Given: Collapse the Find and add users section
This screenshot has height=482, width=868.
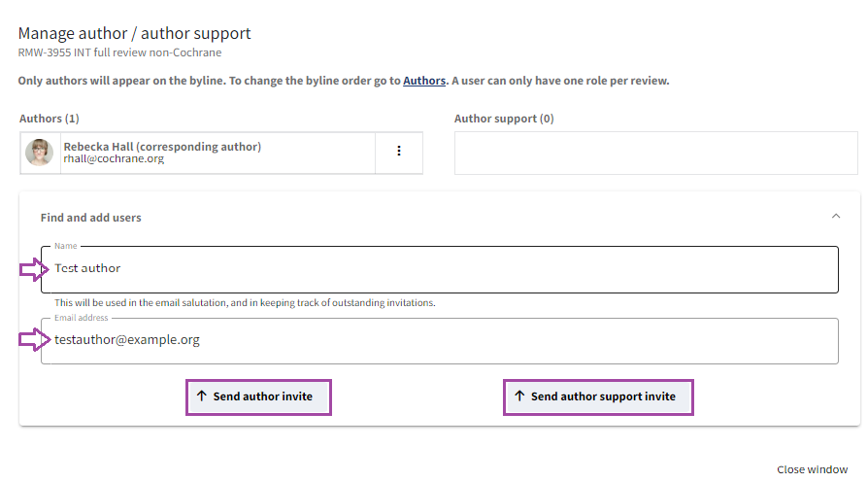Looking at the screenshot, I should point(835,218).
